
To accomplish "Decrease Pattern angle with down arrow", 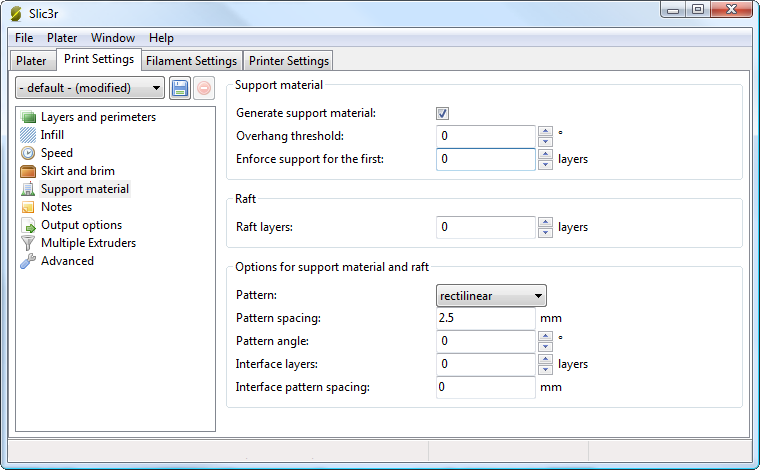I will (x=545, y=346).
